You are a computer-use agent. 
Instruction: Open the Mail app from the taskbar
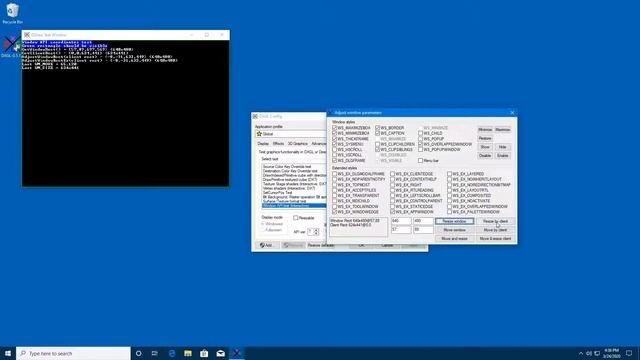[220, 353]
